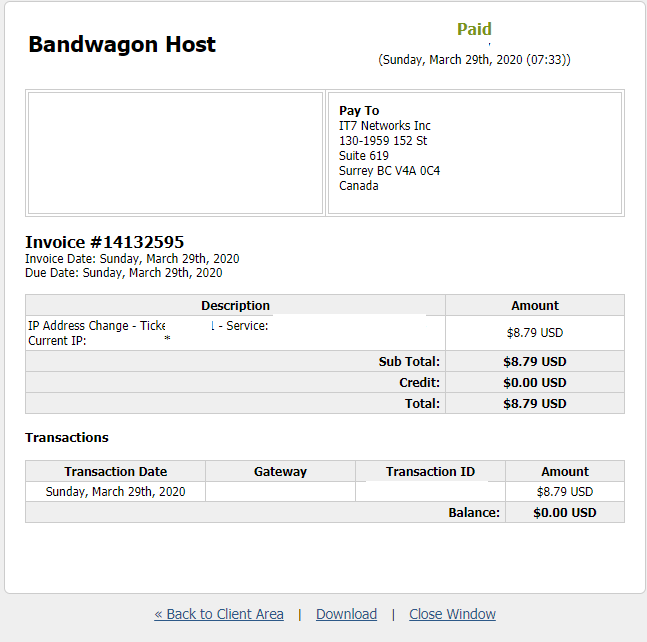Click the Back to Client Area link
The image size is (647, 642).
pyautogui.click(x=219, y=614)
